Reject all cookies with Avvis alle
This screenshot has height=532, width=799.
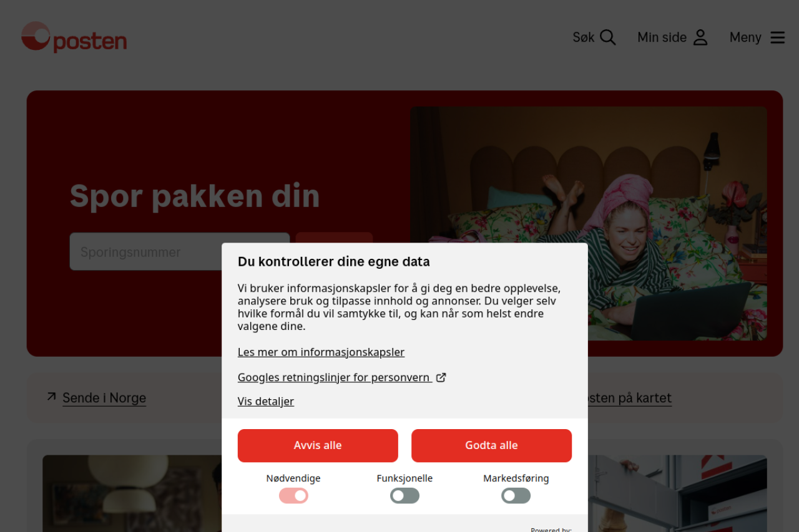pos(318,445)
